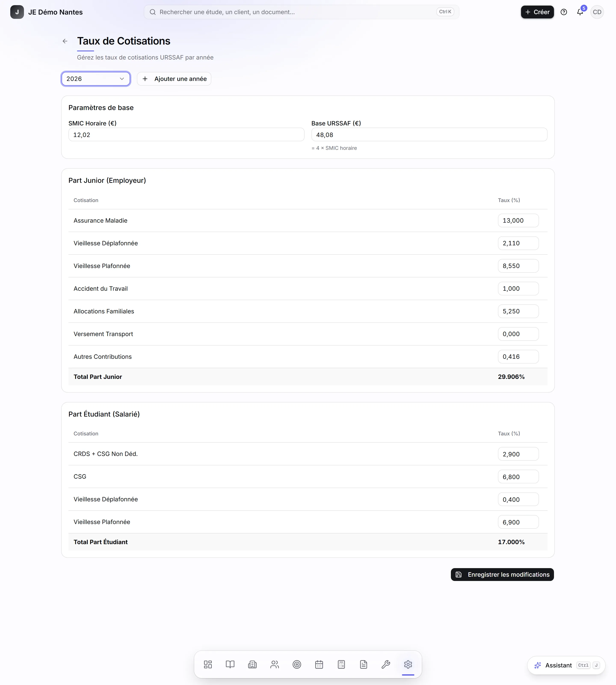Edit the Allocations Familiales rate field
Viewport: 616px width, 685px height.
[518, 311]
